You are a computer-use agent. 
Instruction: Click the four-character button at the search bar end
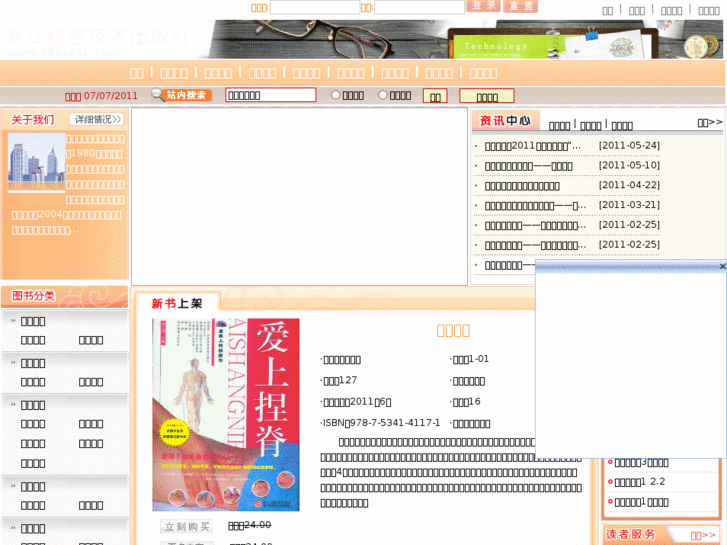click(x=487, y=96)
